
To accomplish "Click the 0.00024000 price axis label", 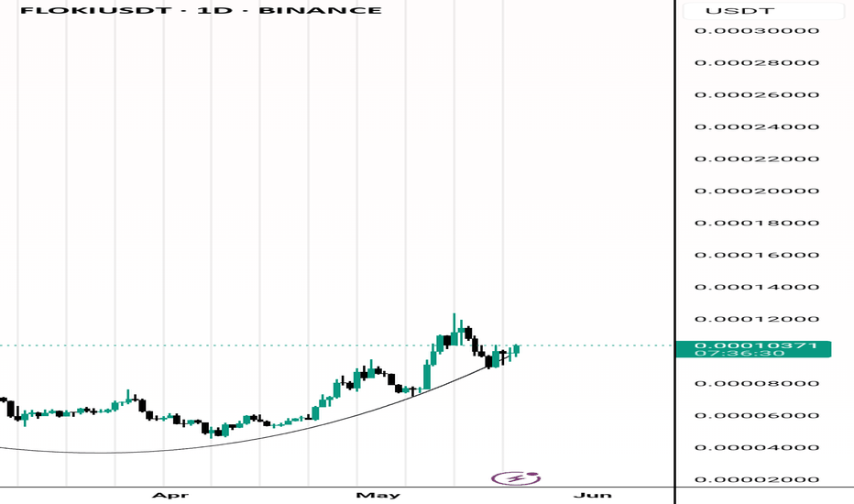I will [757, 127].
